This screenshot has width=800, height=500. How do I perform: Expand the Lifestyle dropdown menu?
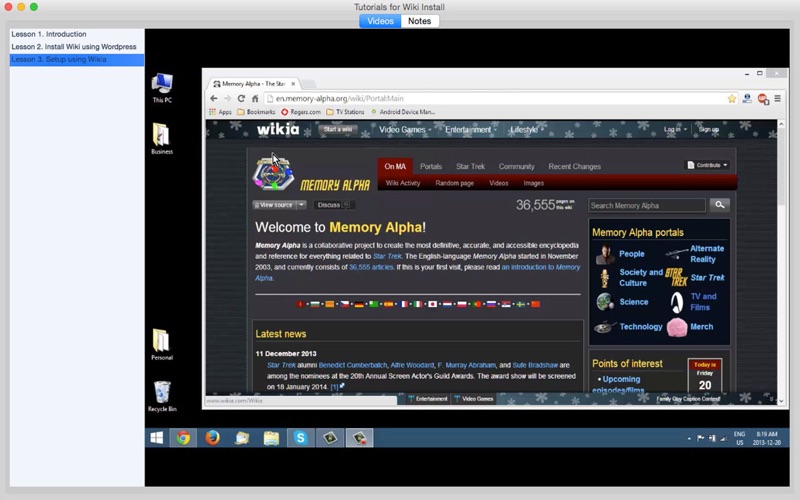[526, 130]
